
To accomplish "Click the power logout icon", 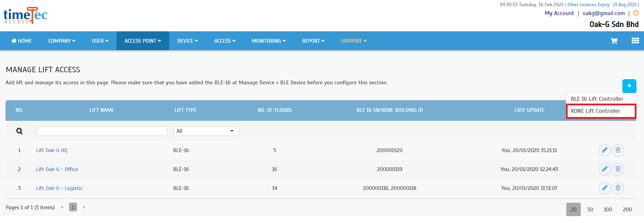I will (x=636, y=13).
